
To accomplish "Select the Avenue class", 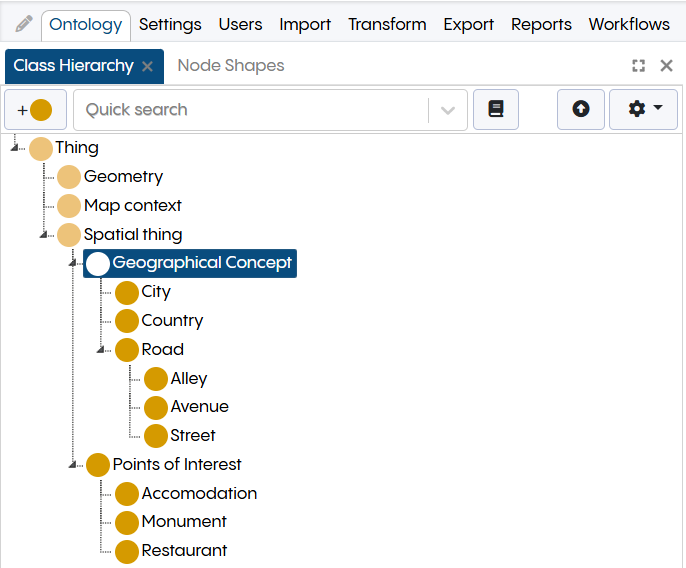I will click(x=199, y=407).
